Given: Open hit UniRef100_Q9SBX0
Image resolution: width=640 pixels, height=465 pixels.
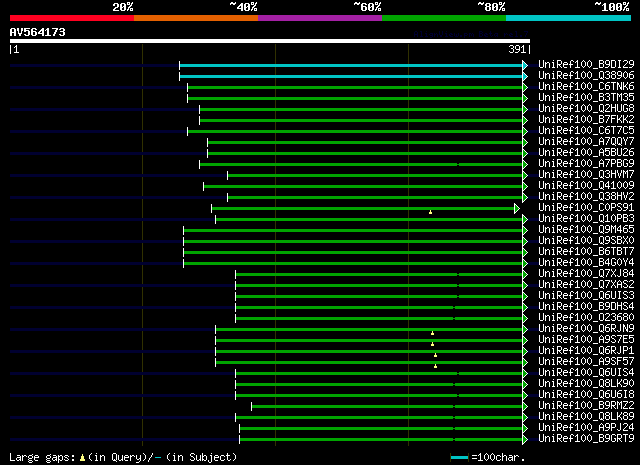Looking at the screenshot, I should [x=586, y=240].
